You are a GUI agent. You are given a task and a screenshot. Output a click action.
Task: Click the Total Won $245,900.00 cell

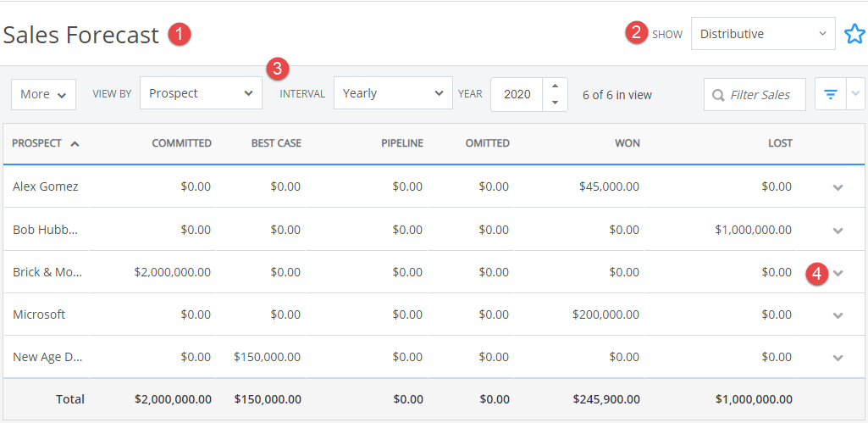[x=606, y=399]
